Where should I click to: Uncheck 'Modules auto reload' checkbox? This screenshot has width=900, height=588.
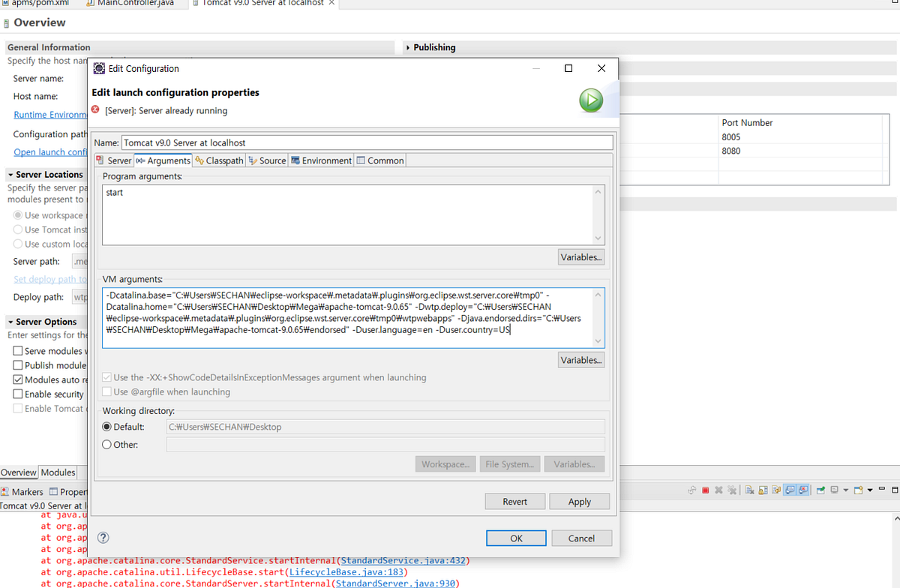click(x=18, y=379)
